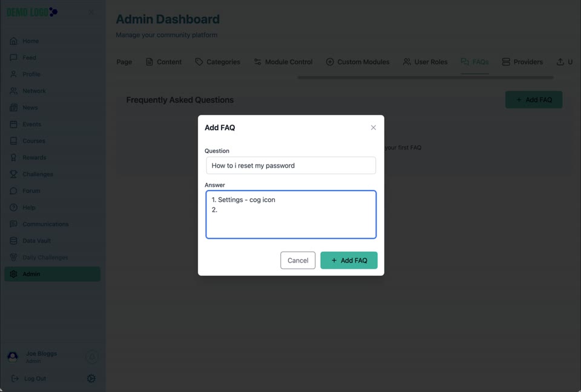Switch to the Page tab
Viewport: 581px width, 392px height.
tap(124, 62)
